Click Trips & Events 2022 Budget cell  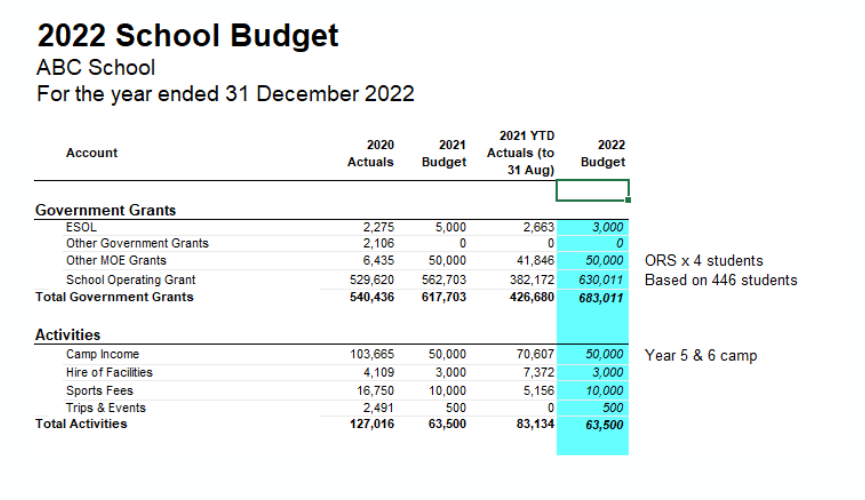pyautogui.click(x=593, y=408)
